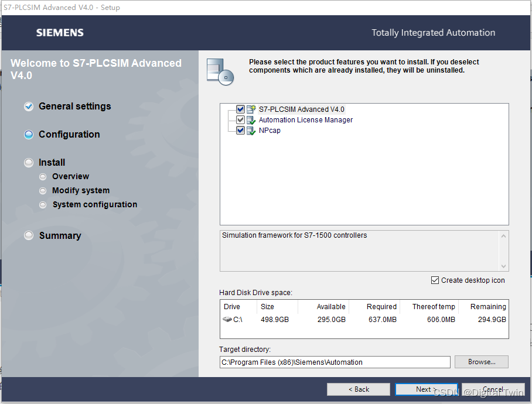The image size is (532, 404).
Task: Click the Automation License Manager feature icon
Action: coord(251,120)
